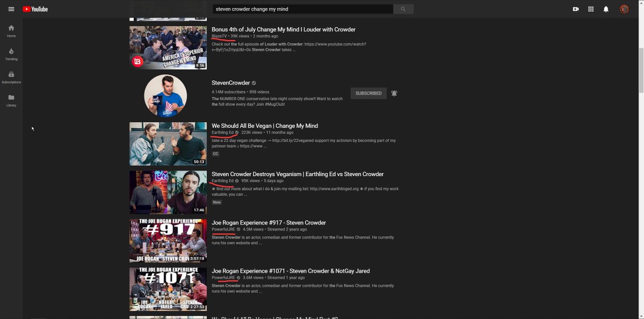Click Destroys Veganism video thumbnail
Viewport: 644px width, 319px height.
tap(168, 192)
